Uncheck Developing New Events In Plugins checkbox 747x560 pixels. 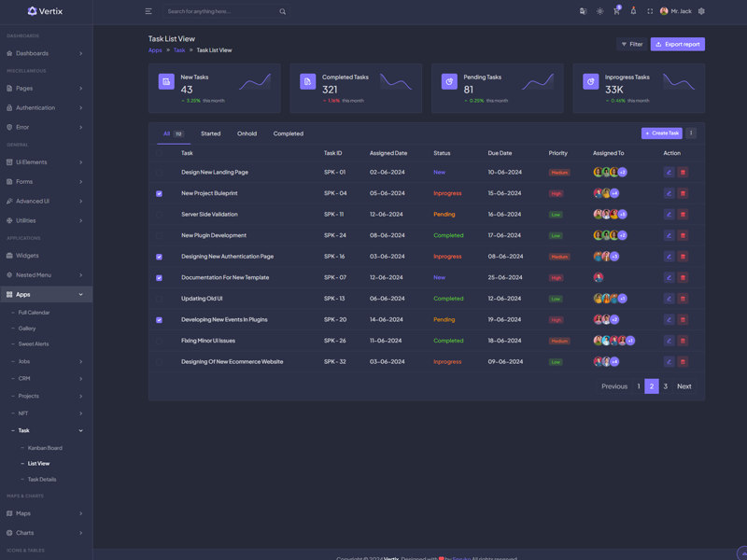(x=159, y=320)
